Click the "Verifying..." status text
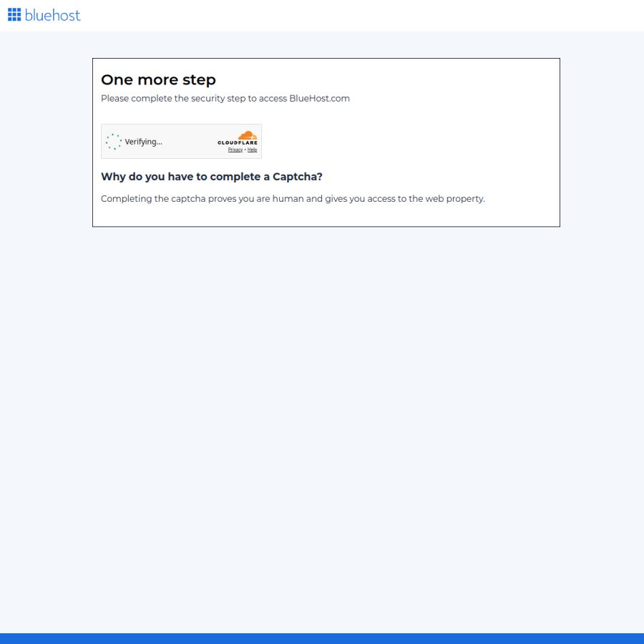 tap(143, 142)
